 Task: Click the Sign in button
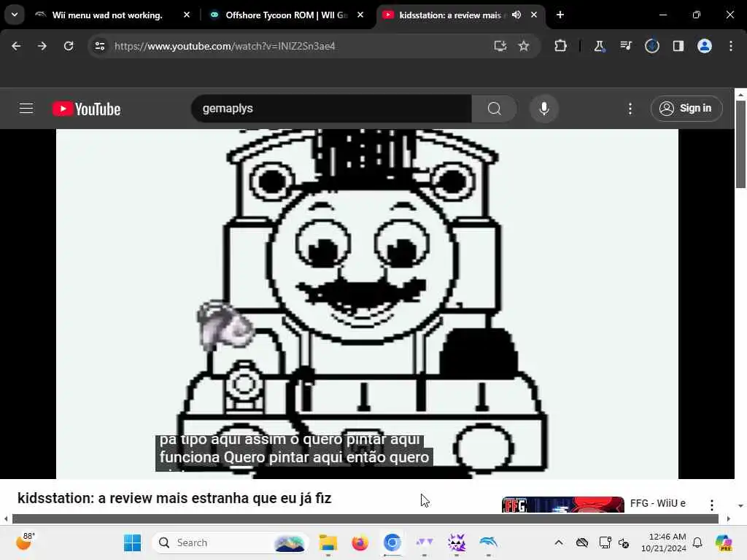tap(686, 109)
